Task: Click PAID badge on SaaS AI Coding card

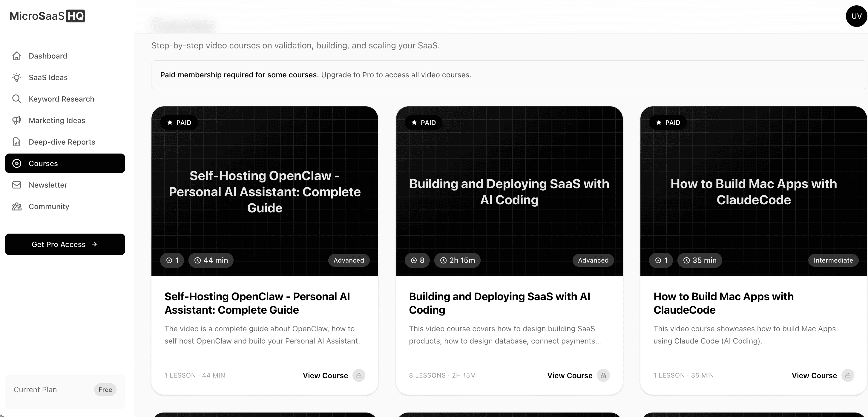Action: tap(424, 122)
